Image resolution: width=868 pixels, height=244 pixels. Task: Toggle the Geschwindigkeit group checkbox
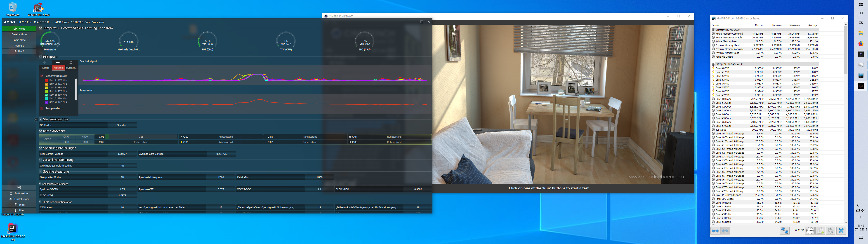[42, 76]
